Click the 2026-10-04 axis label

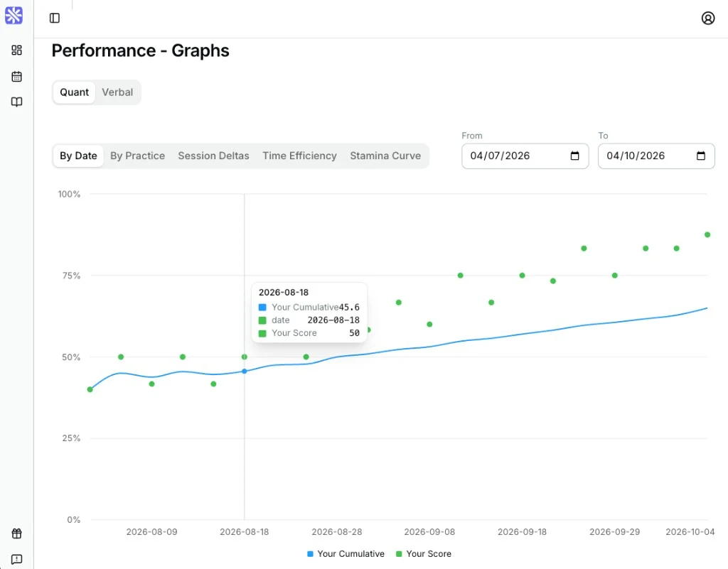pos(690,532)
